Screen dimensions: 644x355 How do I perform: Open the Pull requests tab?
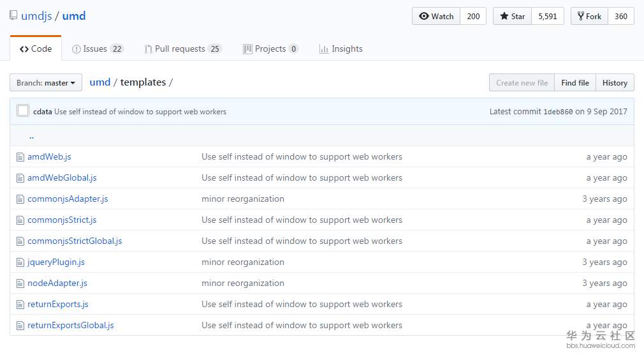click(182, 49)
